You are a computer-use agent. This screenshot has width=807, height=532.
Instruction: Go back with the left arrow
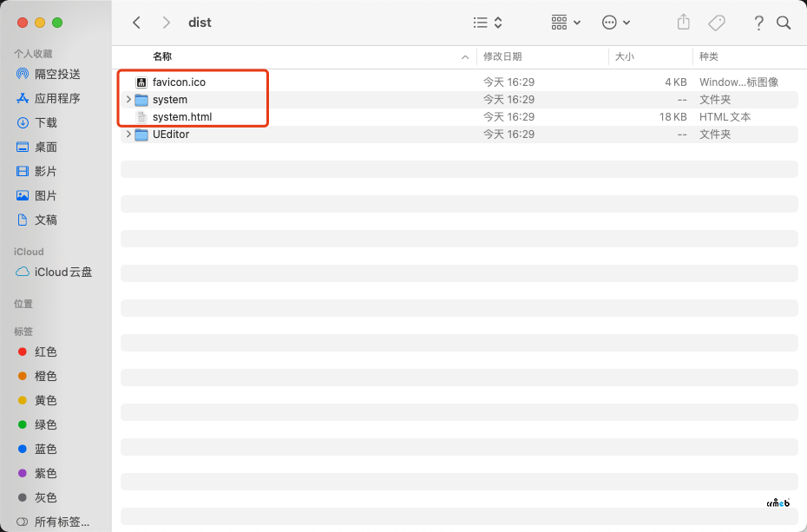pos(136,23)
